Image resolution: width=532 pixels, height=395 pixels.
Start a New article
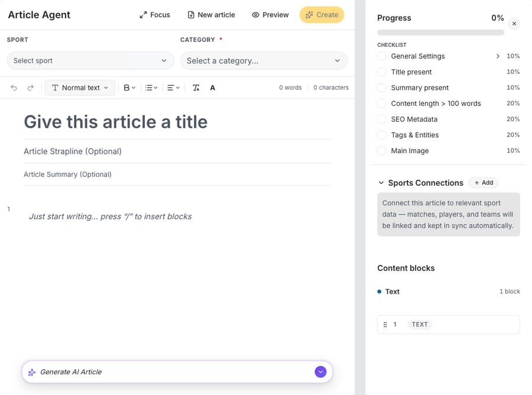coord(212,15)
